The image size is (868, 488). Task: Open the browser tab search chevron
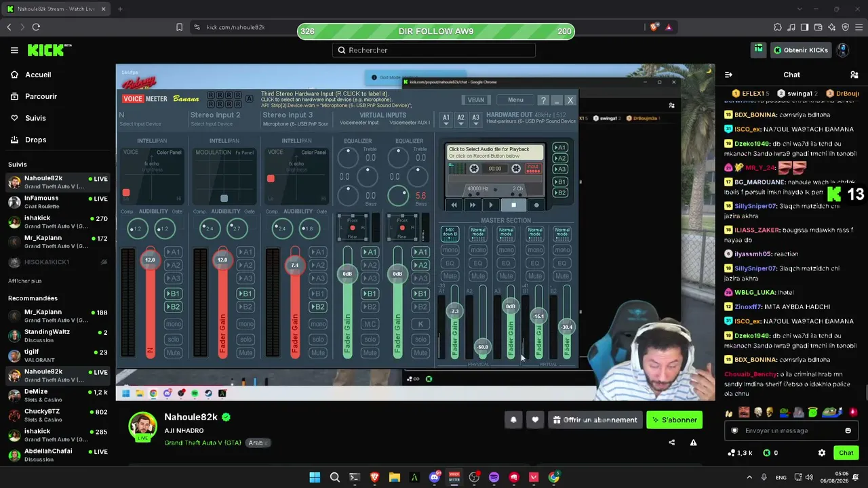click(x=800, y=9)
